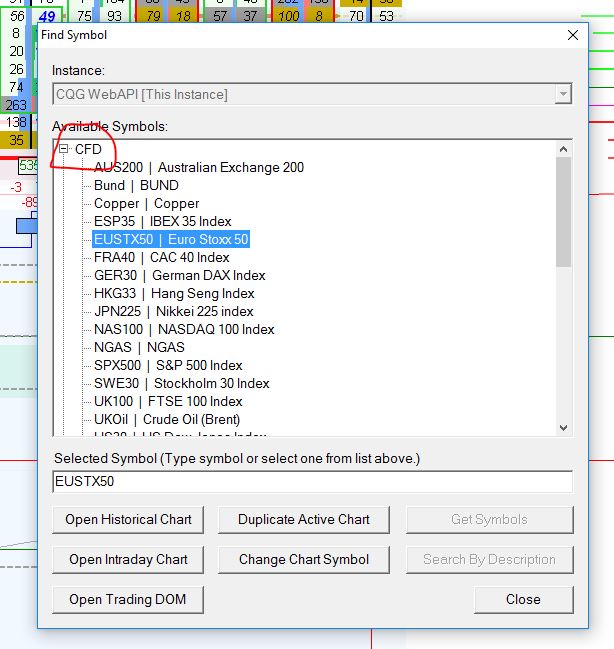Select ESP35 | IBEX 35 Index

tap(162, 221)
